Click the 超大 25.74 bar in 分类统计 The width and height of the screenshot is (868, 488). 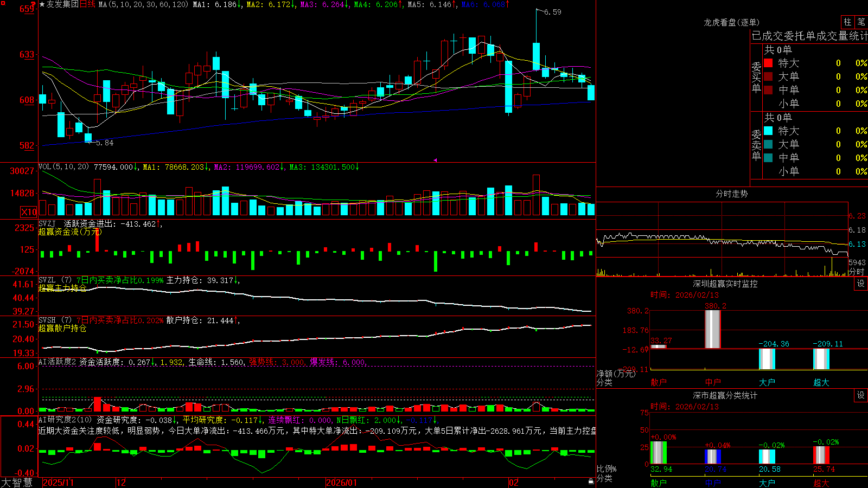point(821,455)
